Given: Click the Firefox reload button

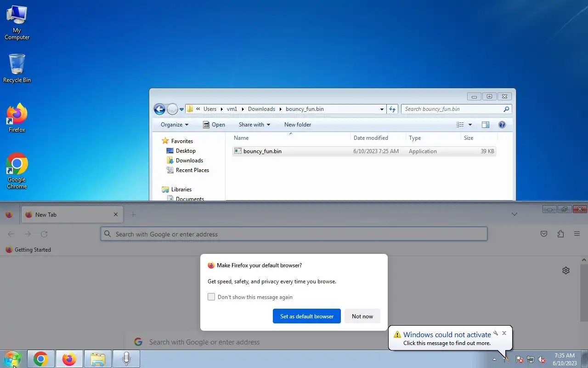Looking at the screenshot, I should (44, 234).
